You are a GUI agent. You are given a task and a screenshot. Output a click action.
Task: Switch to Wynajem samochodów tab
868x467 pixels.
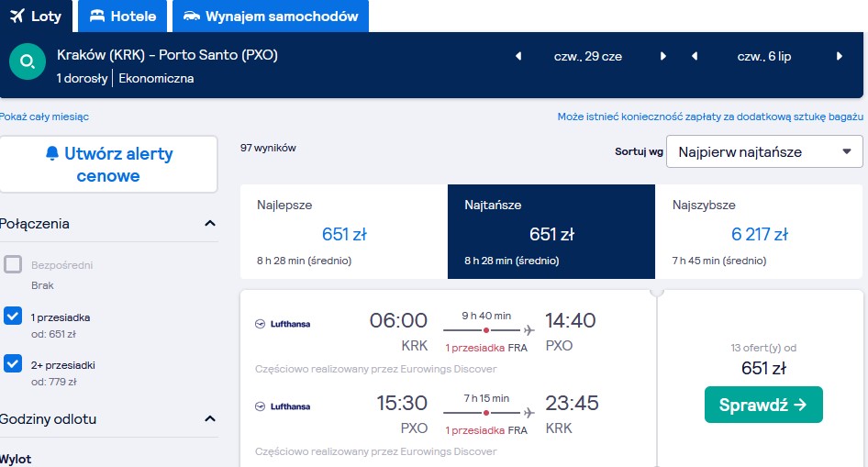pyautogui.click(x=271, y=16)
